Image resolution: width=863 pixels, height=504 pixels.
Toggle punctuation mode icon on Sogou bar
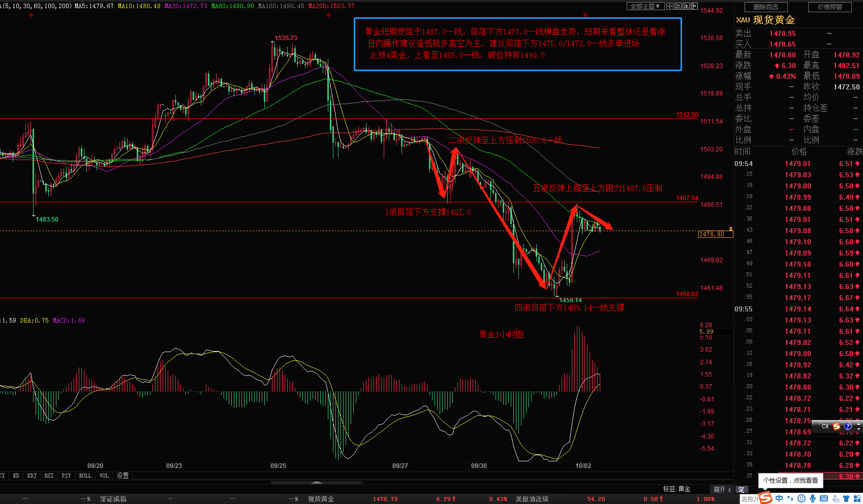[790, 498]
